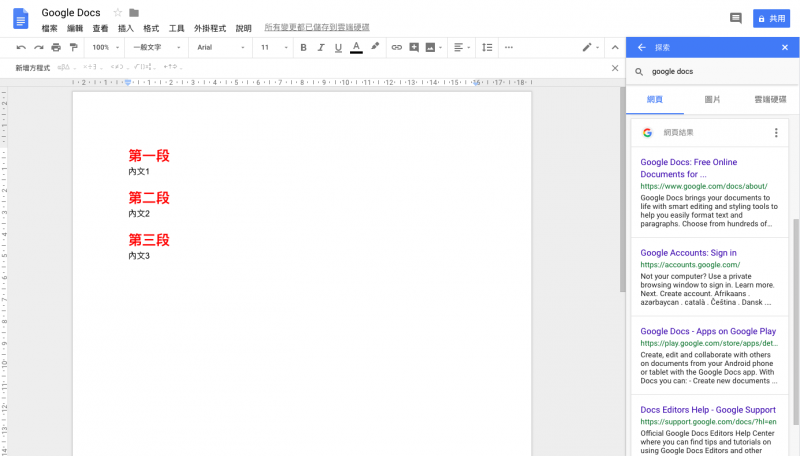
Task: Click the heading 第二段
Action: [149, 198]
